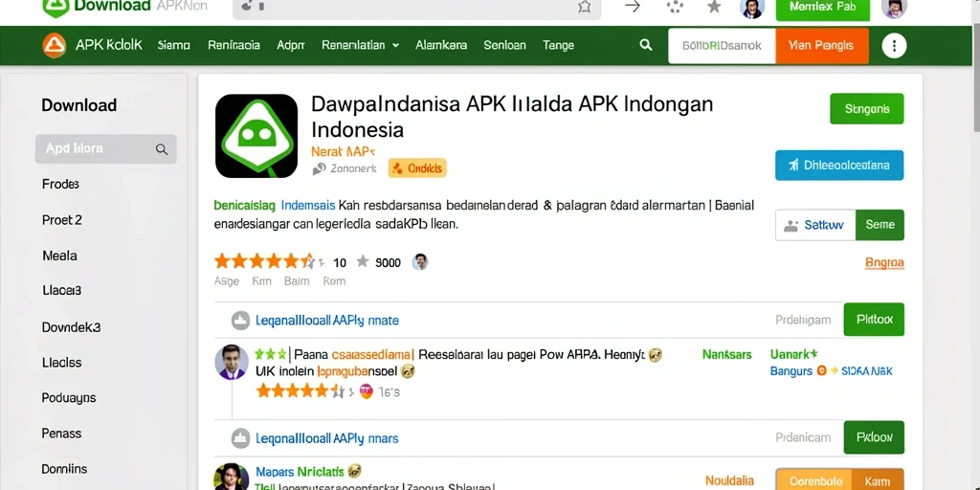The height and width of the screenshot is (490, 980).
Task: Select Penass in the sidebar
Action: (x=61, y=434)
